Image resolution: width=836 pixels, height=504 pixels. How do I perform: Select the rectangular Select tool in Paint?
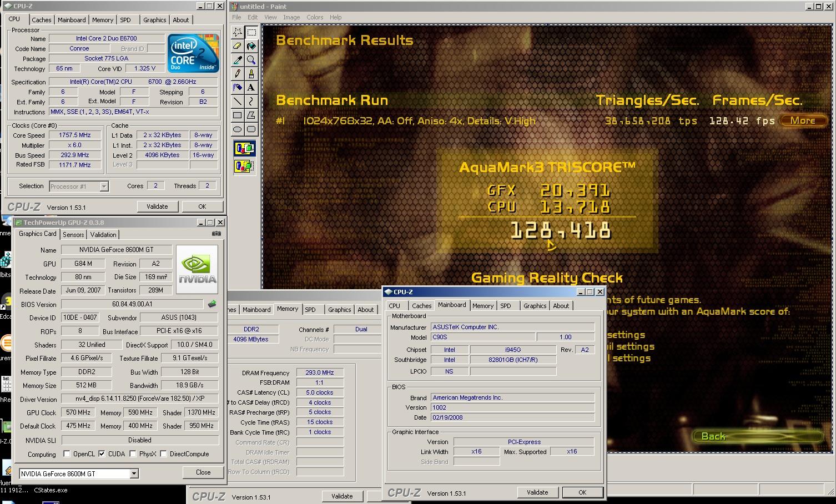(251, 32)
